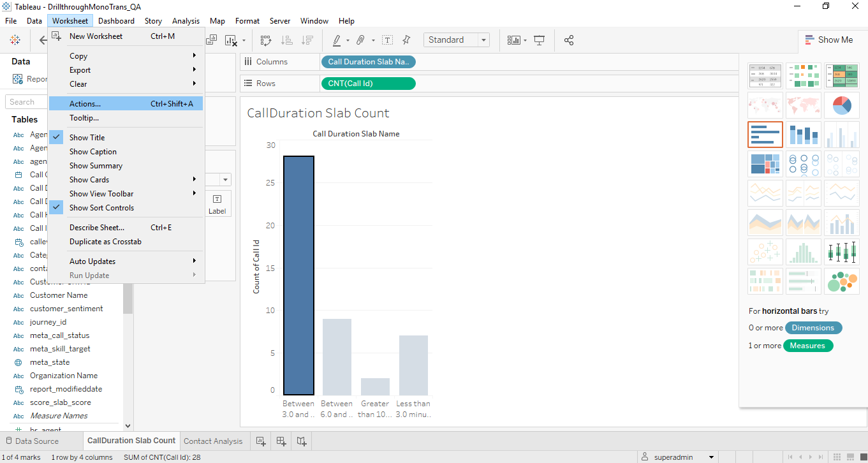Open the highlight pen dropdown arrow
Viewport: 868px width, 463px height.
[x=348, y=41]
